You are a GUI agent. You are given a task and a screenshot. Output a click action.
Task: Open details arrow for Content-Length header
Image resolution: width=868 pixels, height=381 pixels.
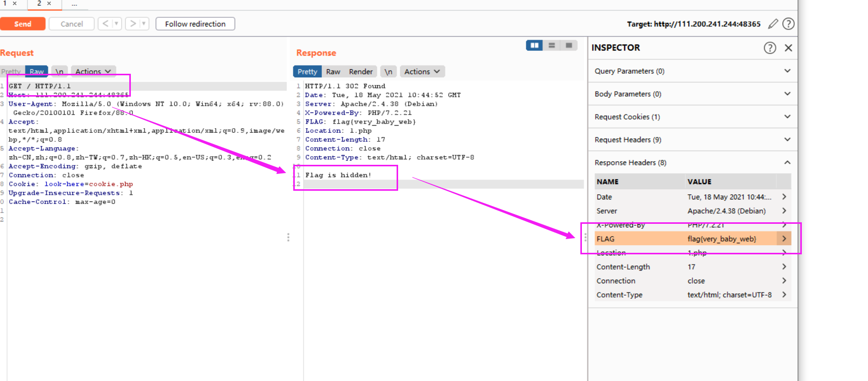click(784, 267)
